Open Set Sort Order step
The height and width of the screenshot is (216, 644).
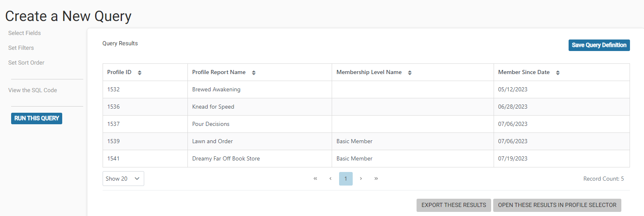pyautogui.click(x=26, y=63)
